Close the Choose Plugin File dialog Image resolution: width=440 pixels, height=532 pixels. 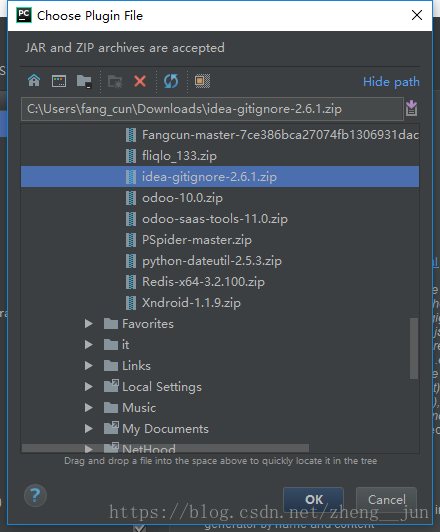click(417, 15)
